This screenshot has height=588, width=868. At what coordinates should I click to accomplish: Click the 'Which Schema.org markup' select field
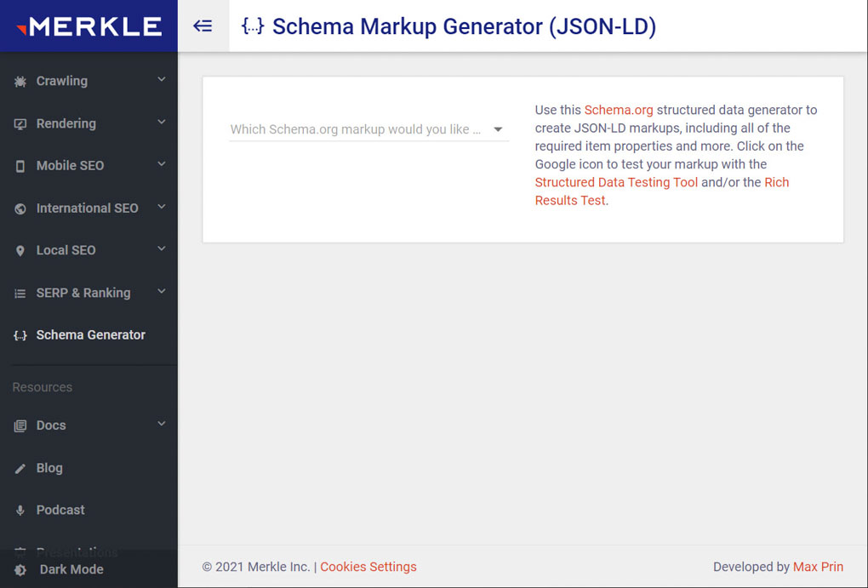[x=369, y=129]
